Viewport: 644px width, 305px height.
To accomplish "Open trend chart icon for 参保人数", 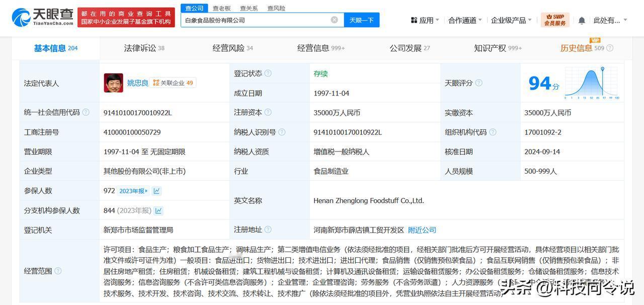I will (x=156, y=191).
